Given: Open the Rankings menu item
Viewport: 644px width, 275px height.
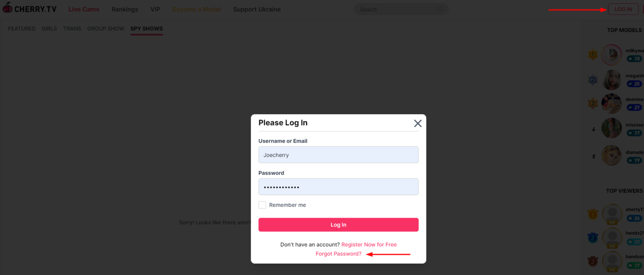Looking at the screenshot, I should pos(125,9).
